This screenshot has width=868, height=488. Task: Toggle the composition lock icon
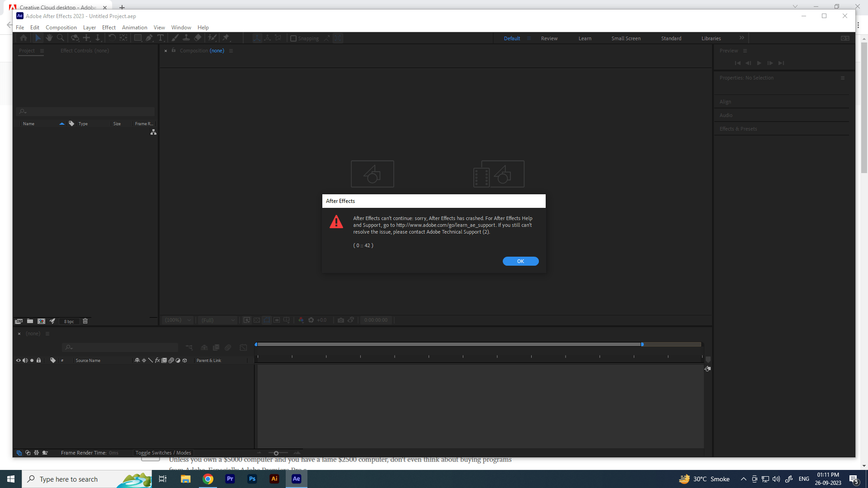(x=174, y=51)
